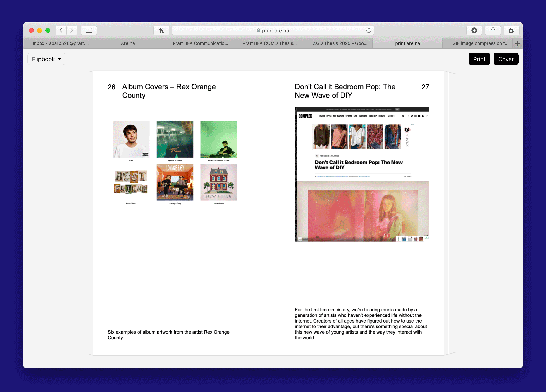Reload the page with the refresh icon
The height and width of the screenshot is (392, 546).
pos(368,30)
